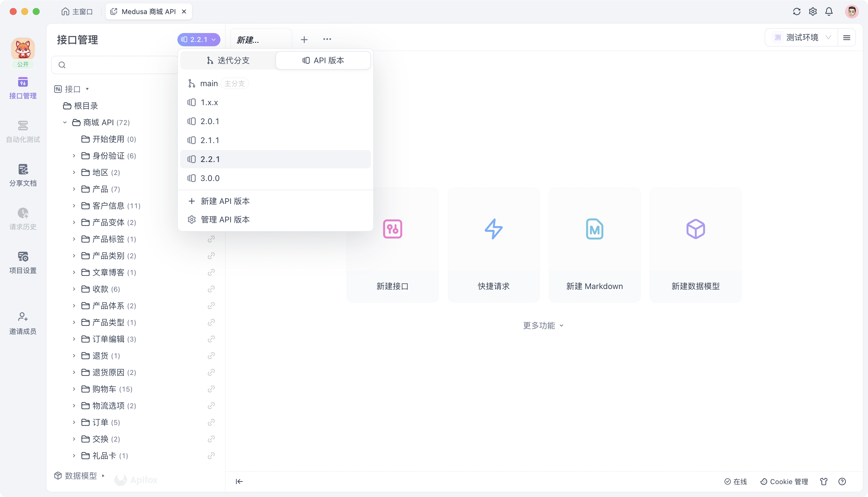868x497 pixels.
Task: Open notifications via the bell icon
Action: tap(829, 11)
